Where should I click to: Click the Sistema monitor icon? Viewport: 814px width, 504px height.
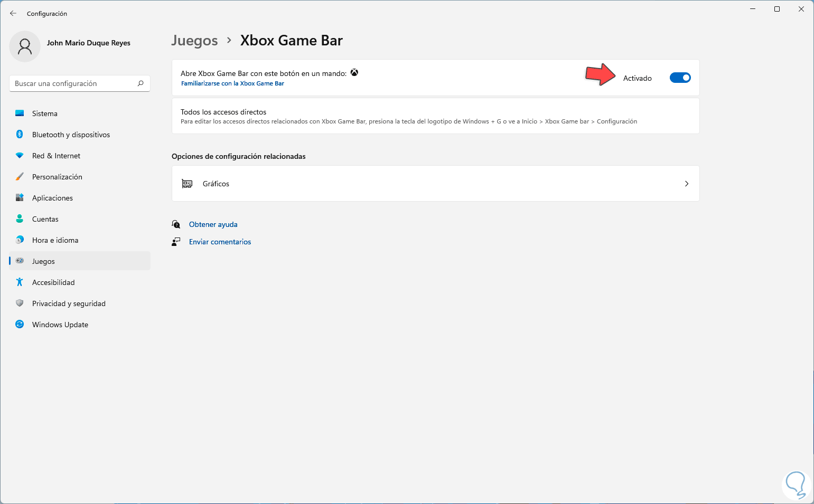tap(20, 113)
